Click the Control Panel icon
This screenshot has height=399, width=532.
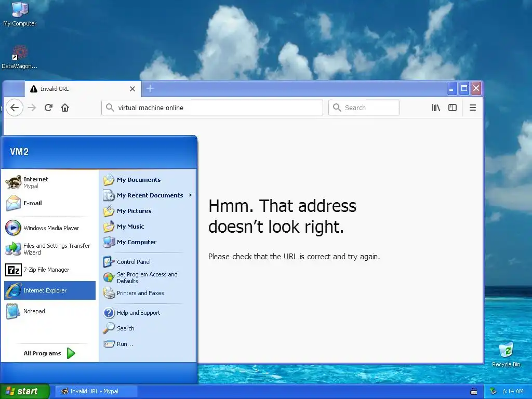tap(109, 262)
